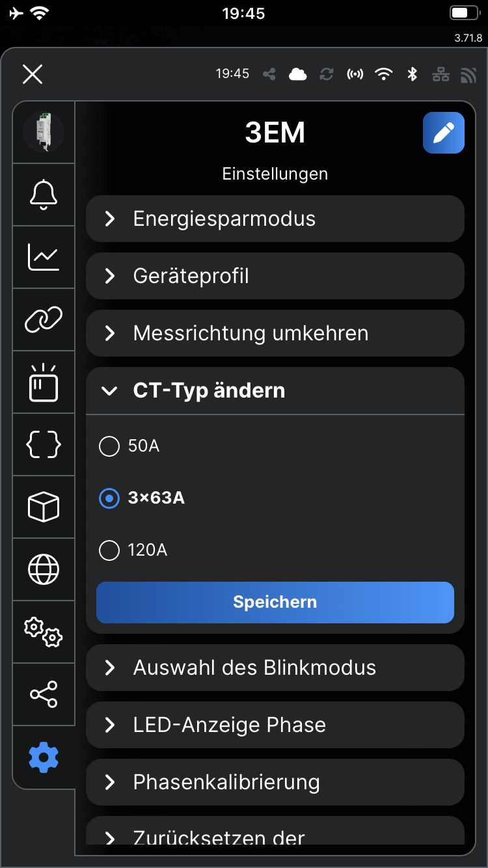Open the consumption graph tab
This screenshot has width=488, height=868.
tap(44, 257)
